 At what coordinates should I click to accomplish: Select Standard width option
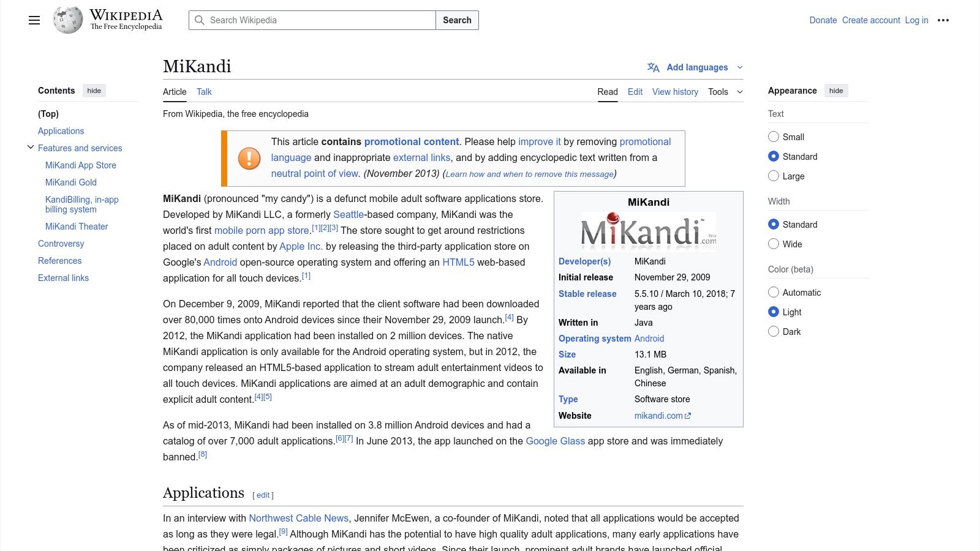(x=774, y=225)
